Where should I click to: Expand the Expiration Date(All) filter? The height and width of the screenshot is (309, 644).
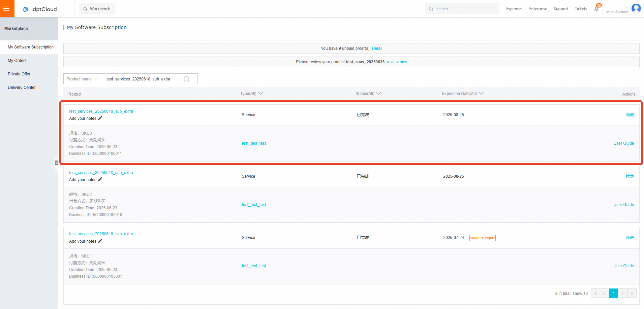click(463, 94)
